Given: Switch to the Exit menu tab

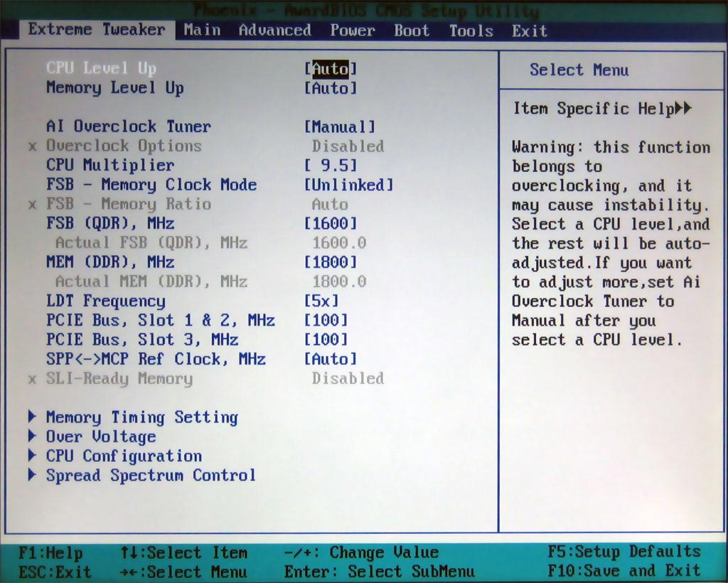Looking at the screenshot, I should pos(529,30).
